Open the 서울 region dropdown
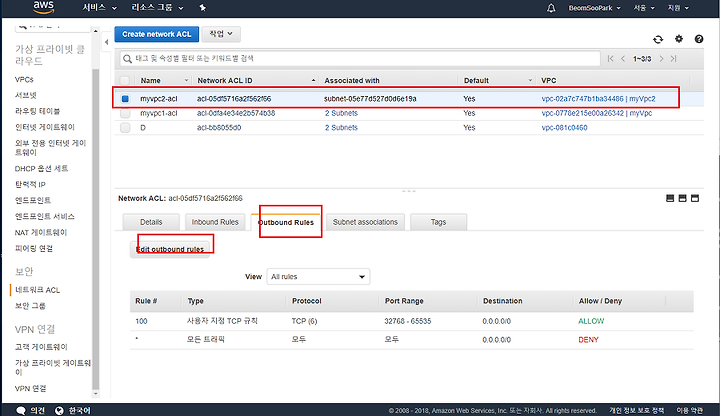 tap(644, 8)
